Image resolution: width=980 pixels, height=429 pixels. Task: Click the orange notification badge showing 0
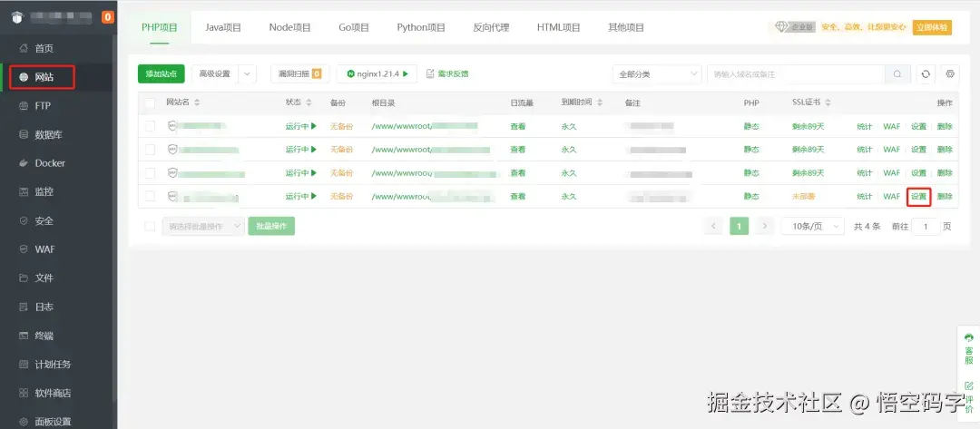coord(107,17)
